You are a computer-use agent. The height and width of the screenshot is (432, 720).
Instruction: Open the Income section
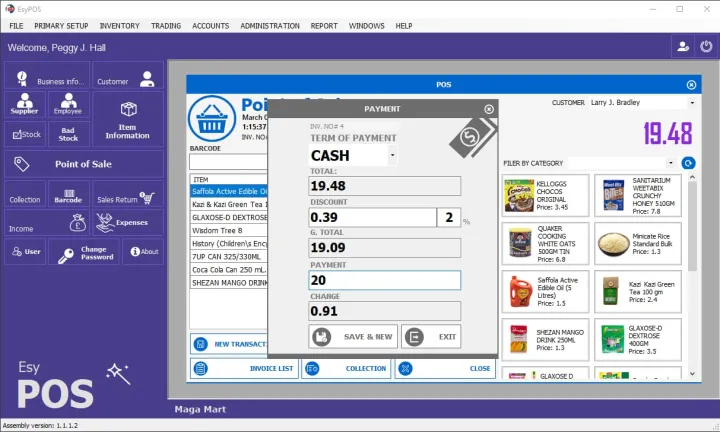tap(47, 223)
